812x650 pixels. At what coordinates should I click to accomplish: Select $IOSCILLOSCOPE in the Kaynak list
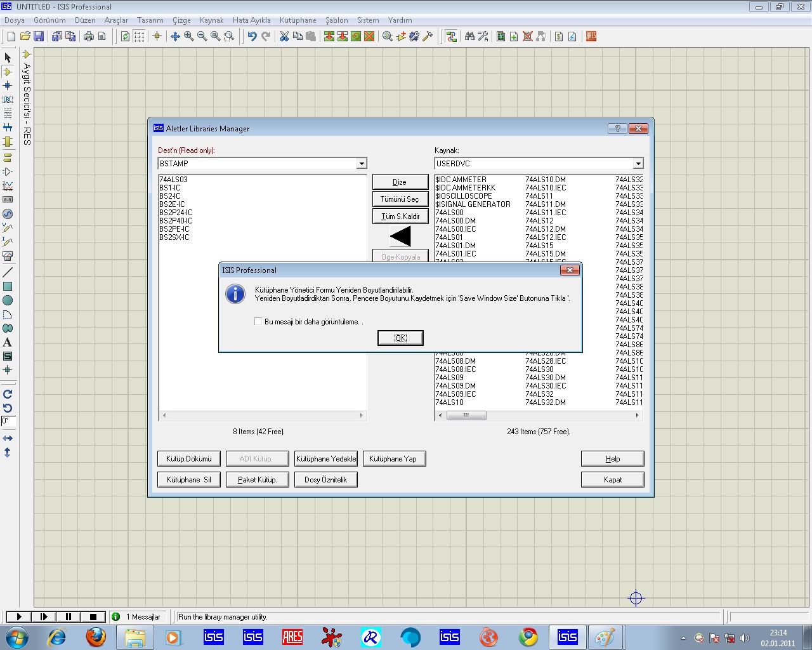coord(464,196)
